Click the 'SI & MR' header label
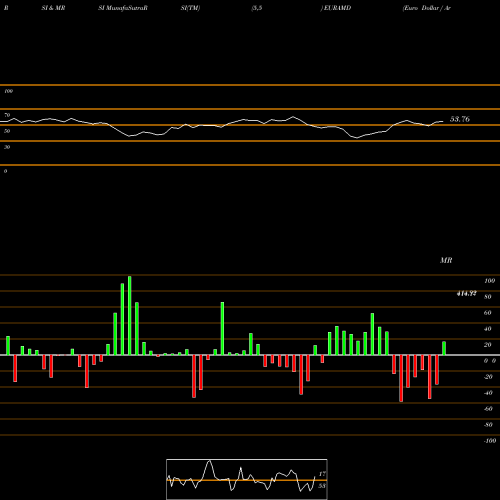500x500 pixels. pos(53,8)
